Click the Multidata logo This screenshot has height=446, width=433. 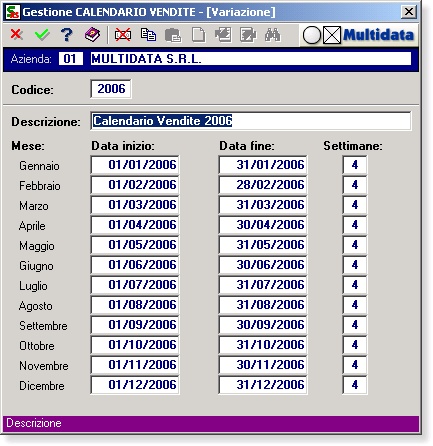(x=378, y=35)
